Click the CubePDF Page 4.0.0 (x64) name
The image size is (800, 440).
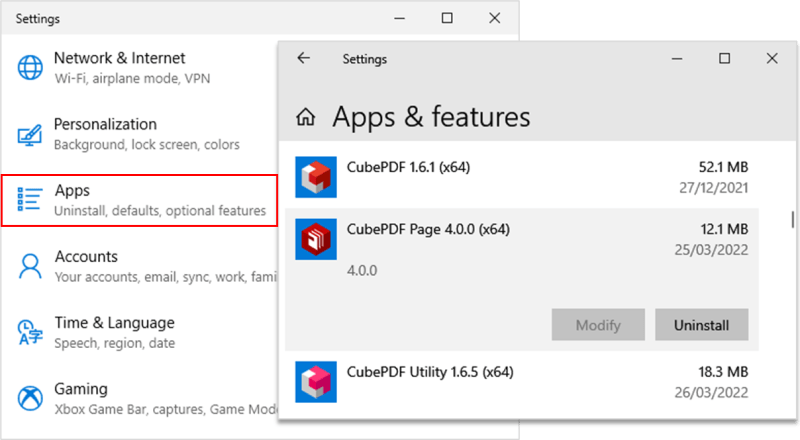click(x=428, y=230)
